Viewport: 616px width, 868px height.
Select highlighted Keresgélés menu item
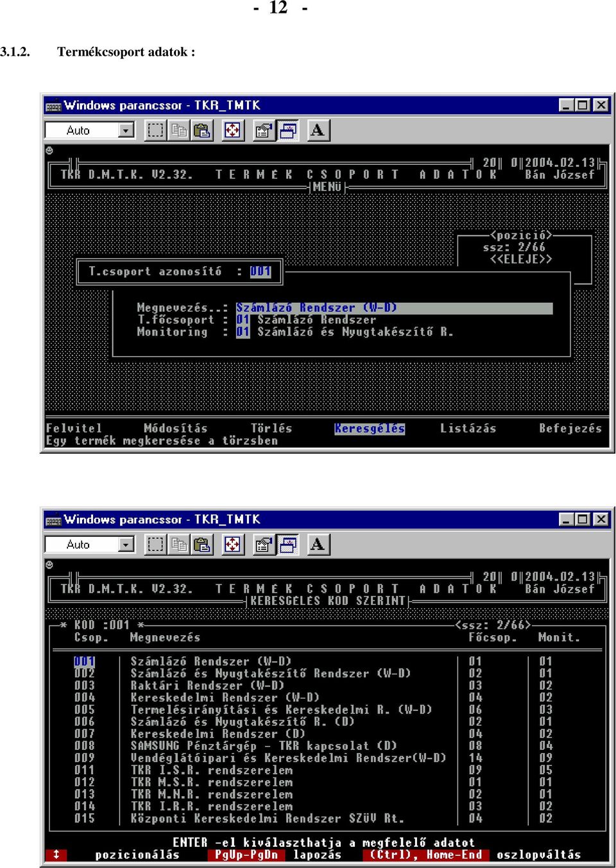pyautogui.click(x=370, y=429)
